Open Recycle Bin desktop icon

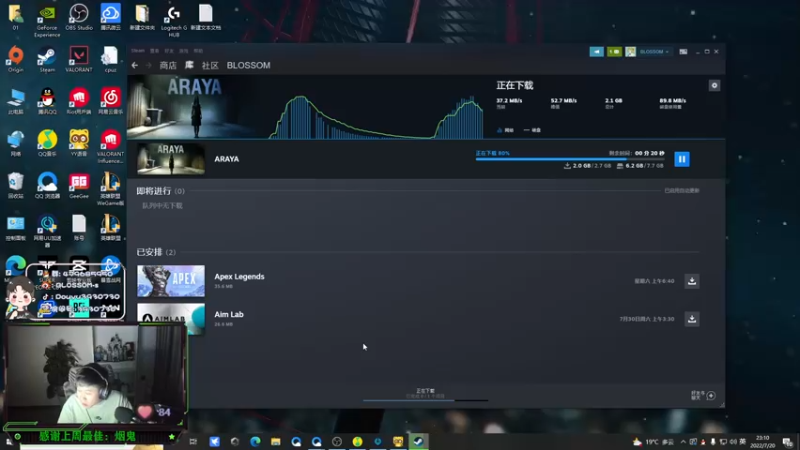pos(15,186)
